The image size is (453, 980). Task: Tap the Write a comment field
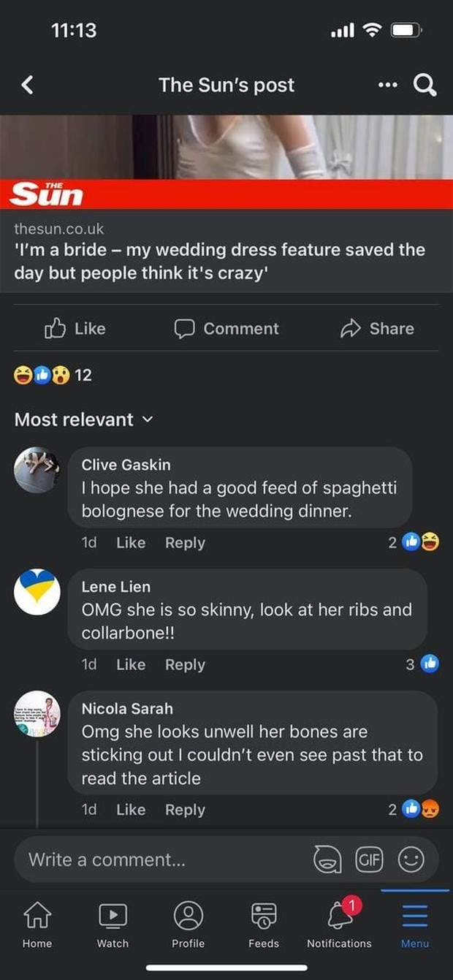tap(161, 859)
